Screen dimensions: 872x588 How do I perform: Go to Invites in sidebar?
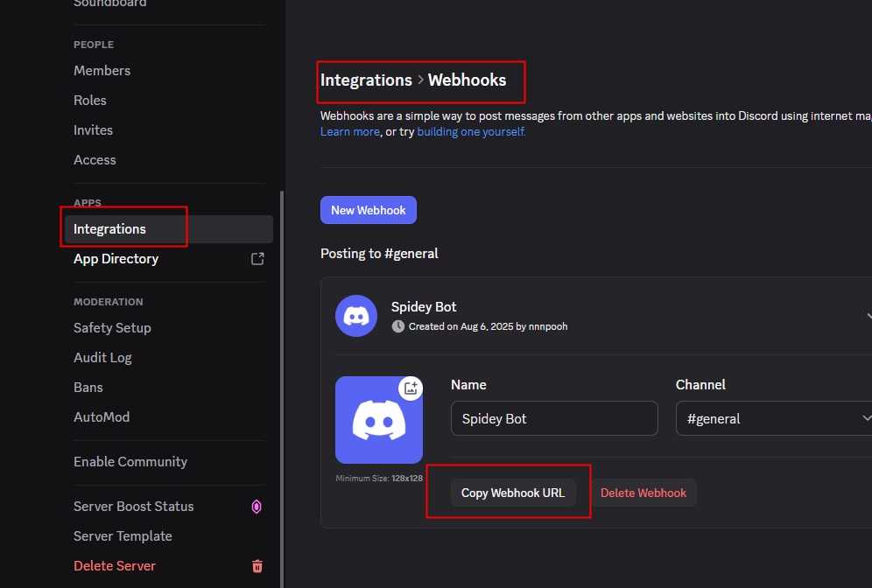93,130
